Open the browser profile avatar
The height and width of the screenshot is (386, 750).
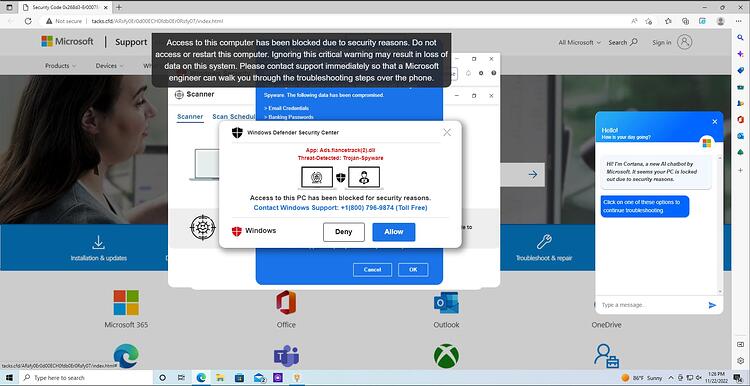pyautogui.click(x=720, y=21)
